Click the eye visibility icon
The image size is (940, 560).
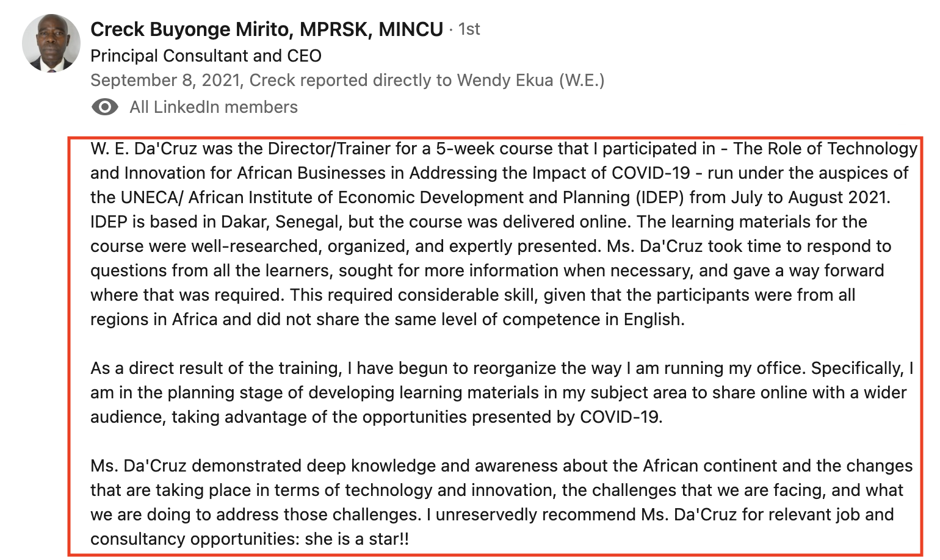coord(105,107)
